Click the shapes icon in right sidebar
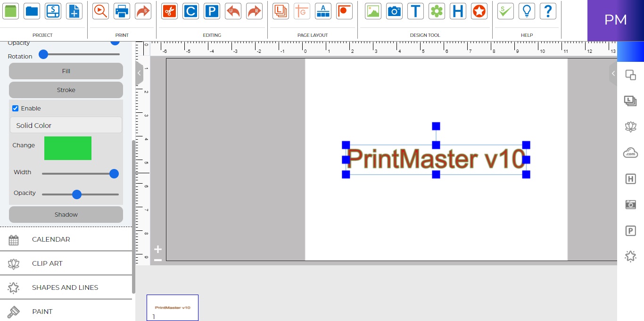Viewport: 644px width, 321px height. [630, 75]
